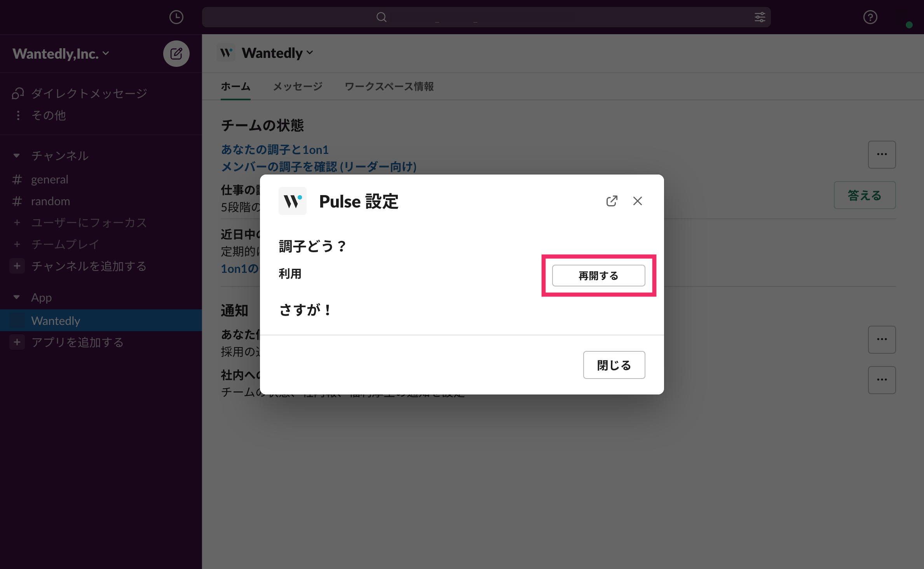Click the search magnifier icon
Viewport: 924px width, 569px height.
click(x=382, y=17)
